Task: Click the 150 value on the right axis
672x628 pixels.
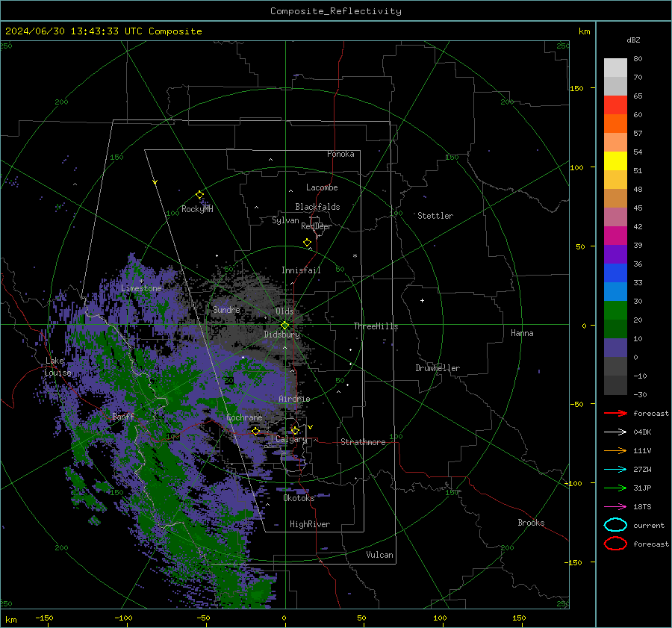Action: pyautogui.click(x=576, y=88)
